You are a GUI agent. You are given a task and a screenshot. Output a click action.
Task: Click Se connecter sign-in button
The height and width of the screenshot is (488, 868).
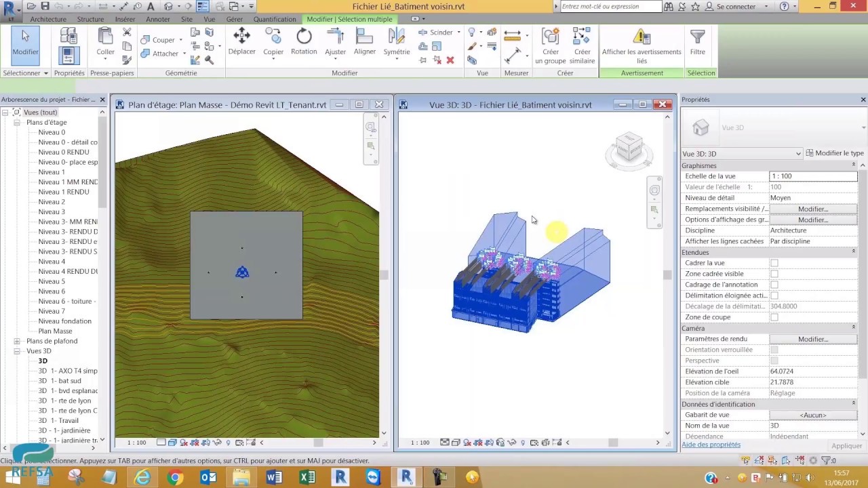coord(731,6)
